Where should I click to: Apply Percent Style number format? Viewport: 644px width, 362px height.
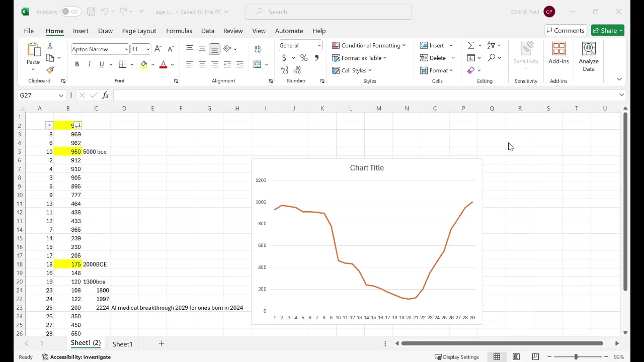pos(304,58)
